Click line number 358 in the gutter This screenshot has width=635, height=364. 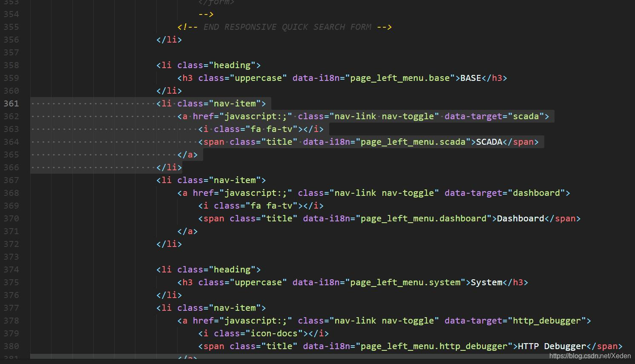(x=11, y=65)
